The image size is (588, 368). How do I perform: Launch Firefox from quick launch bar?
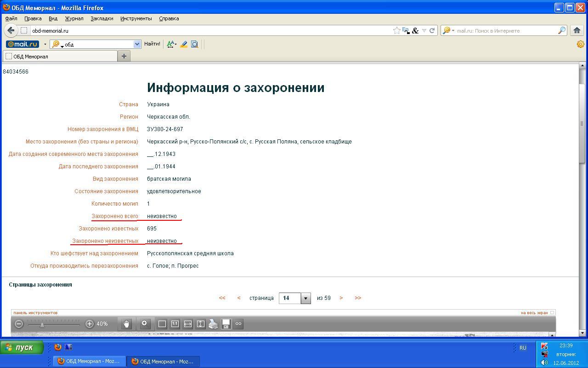click(58, 347)
